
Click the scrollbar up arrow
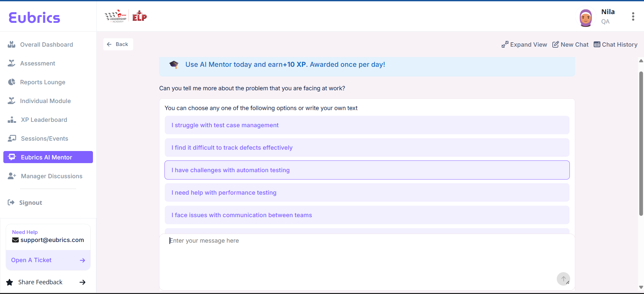tap(641, 61)
